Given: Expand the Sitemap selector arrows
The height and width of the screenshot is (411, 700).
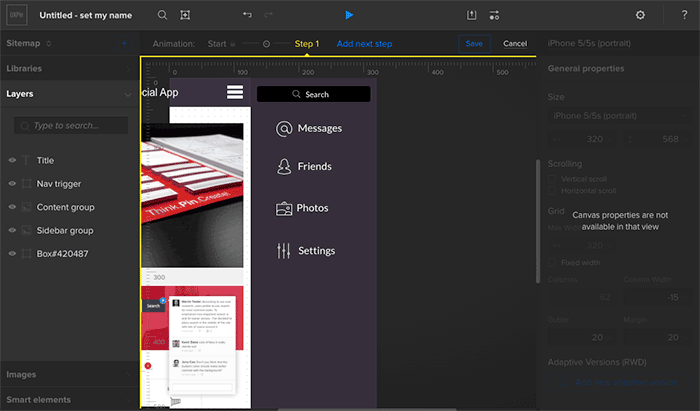Looking at the screenshot, I should pos(49,43).
